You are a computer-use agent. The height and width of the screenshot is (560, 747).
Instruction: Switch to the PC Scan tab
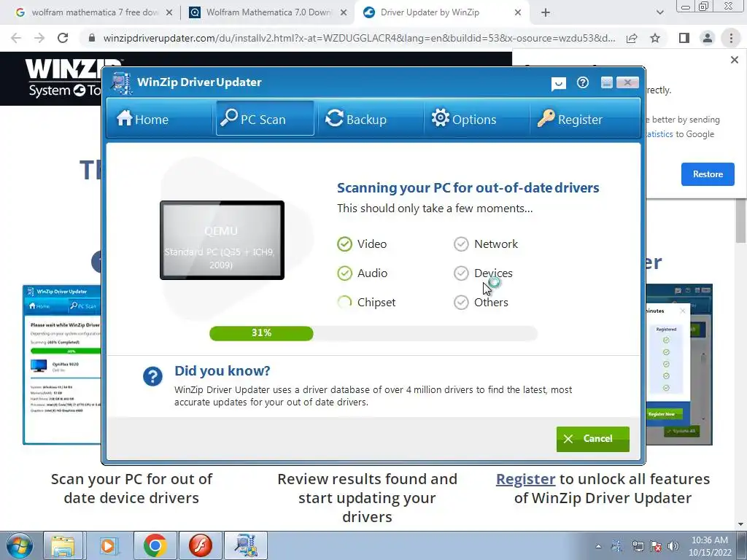tap(265, 118)
